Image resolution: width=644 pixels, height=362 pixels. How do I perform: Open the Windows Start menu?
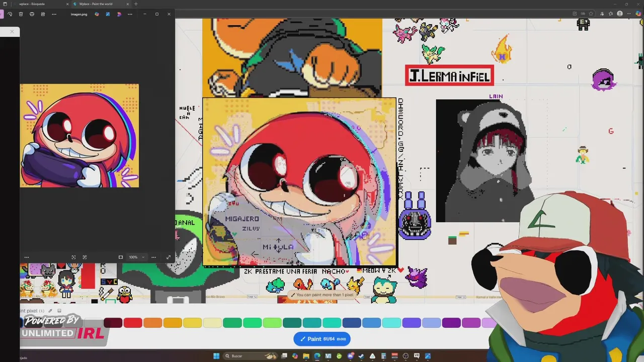(216, 356)
